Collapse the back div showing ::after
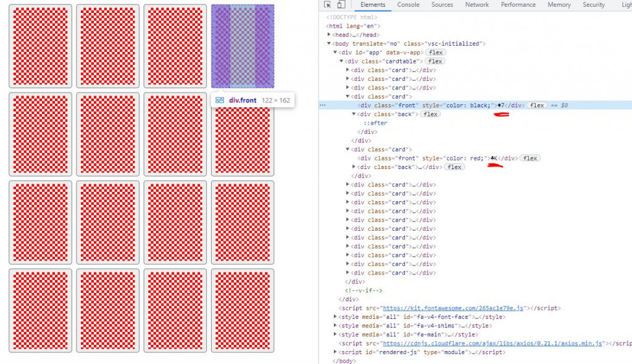Screen dimensions: 632x364 tap(354, 114)
